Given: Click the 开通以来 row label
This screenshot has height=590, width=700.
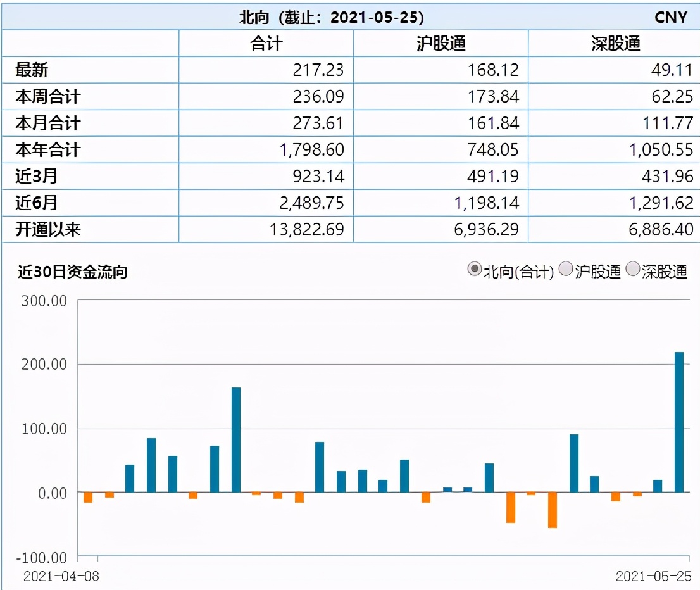Looking at the screenshot, I should pyautogui.click(x=48, y=229).
